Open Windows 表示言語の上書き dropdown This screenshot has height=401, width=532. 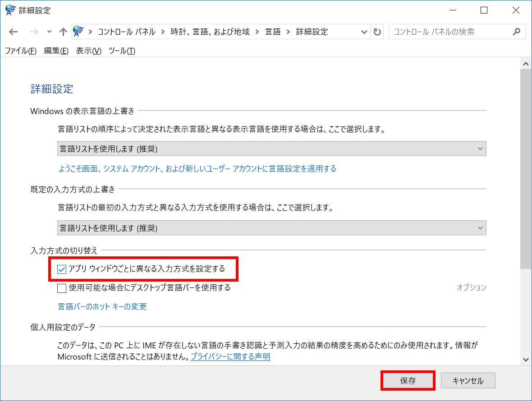click(271, 149)
